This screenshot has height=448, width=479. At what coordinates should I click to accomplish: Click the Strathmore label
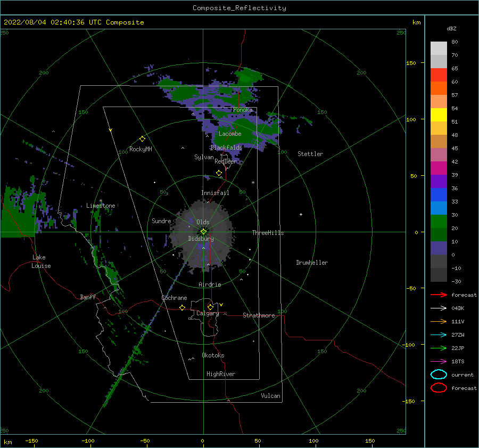coord(259,315)
